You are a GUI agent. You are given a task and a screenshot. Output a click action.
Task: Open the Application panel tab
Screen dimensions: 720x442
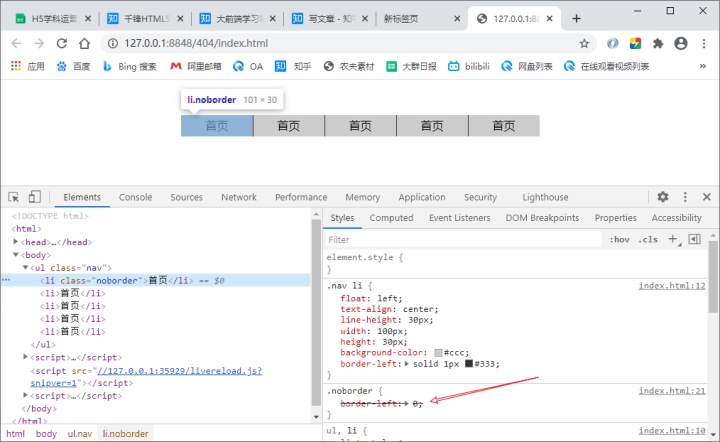422,197
